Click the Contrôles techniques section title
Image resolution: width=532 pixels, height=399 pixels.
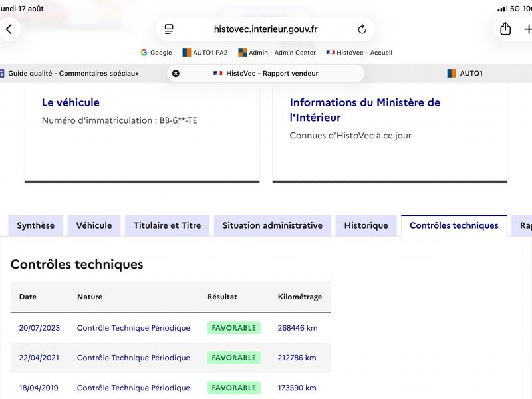point(77,265)
